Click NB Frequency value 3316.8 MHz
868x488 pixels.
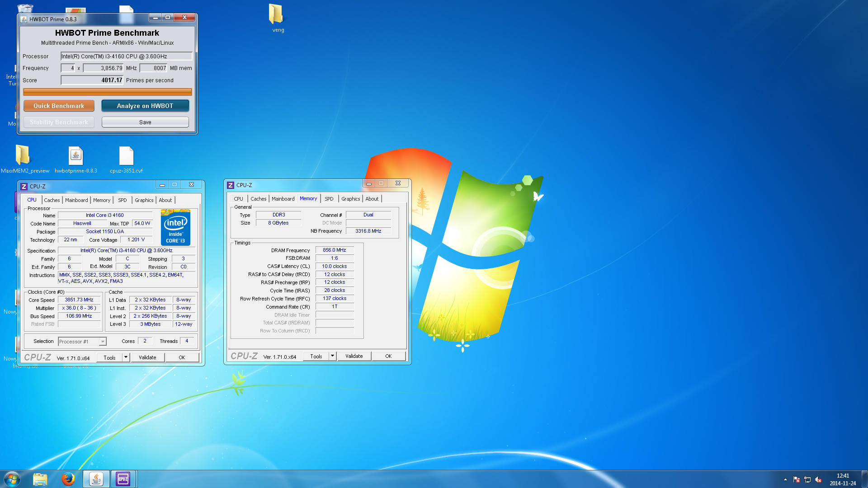pos(368,231)
